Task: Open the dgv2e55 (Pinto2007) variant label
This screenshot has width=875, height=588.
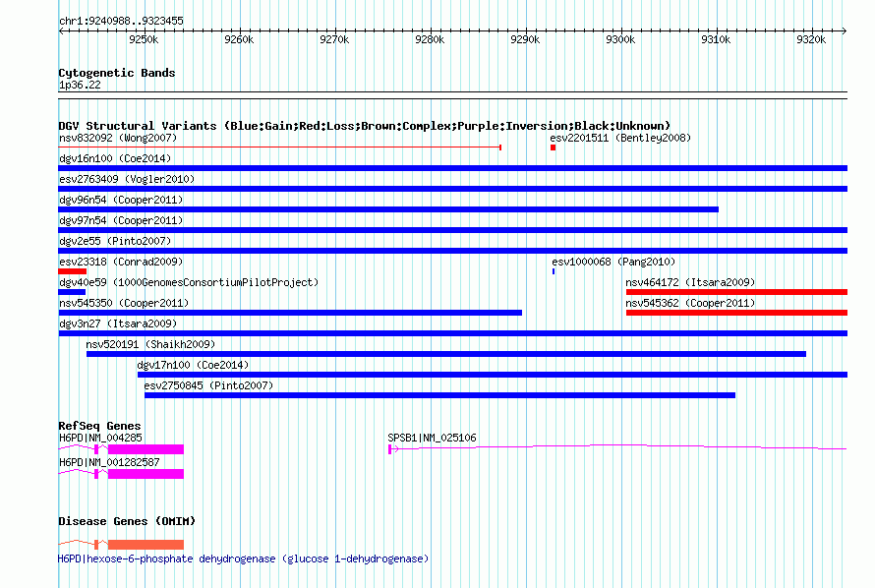Action: 115,241
